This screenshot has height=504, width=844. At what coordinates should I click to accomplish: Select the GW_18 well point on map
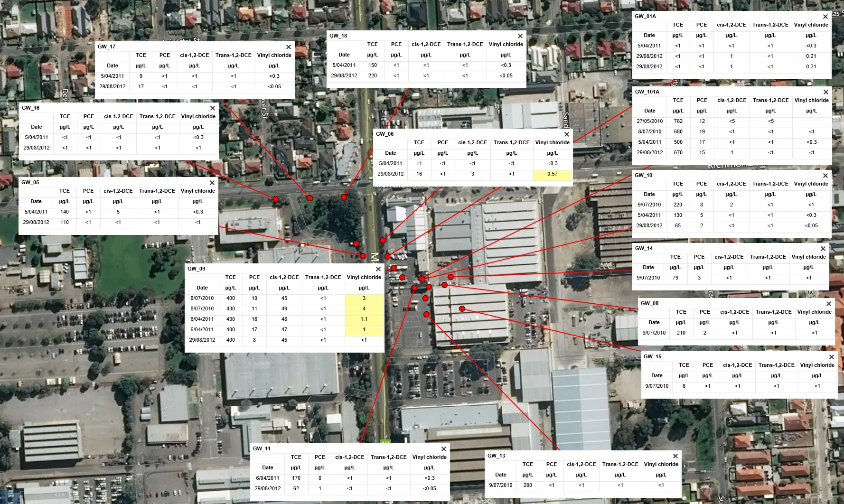coord(344,197)
